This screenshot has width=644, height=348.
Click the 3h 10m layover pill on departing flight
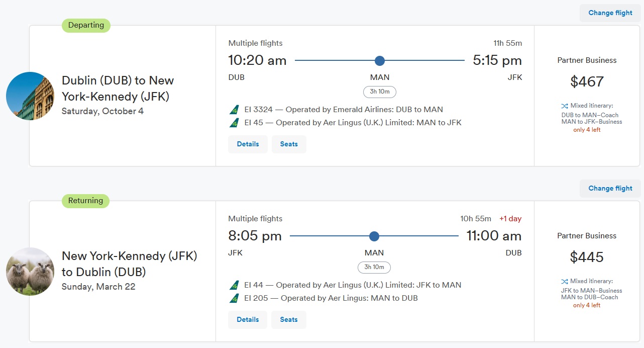point(380,92)
